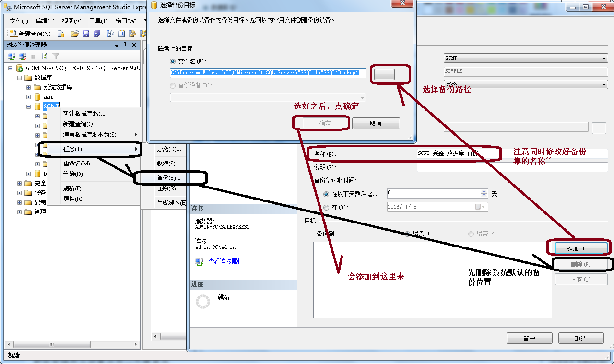Click 取消 at the bottom of backup window

[581, 339]
